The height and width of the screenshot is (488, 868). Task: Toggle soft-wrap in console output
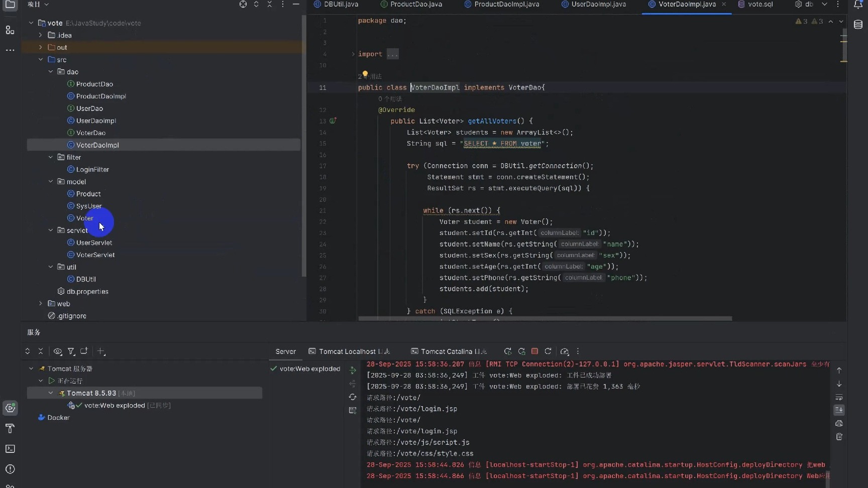[839, 397]
